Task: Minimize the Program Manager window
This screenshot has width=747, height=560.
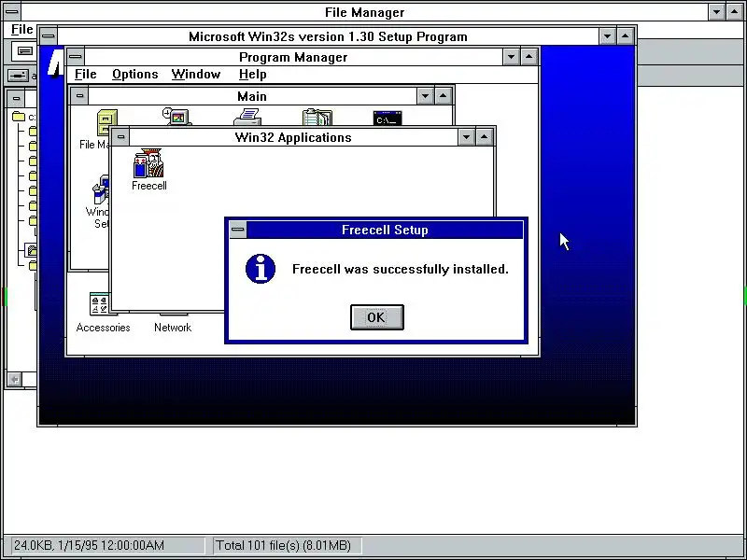Action: pos(511,57)
